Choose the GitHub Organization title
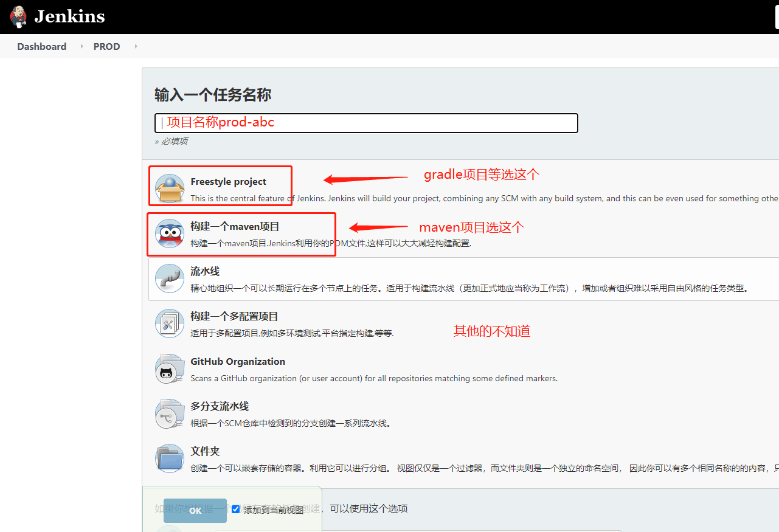Screen dimensions: 779x532 (238, 361)
